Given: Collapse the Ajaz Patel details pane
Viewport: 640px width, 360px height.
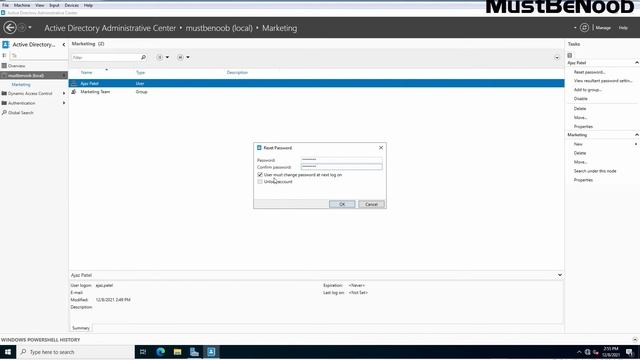Looking at the screenshot, I should [x=560, y=275].
